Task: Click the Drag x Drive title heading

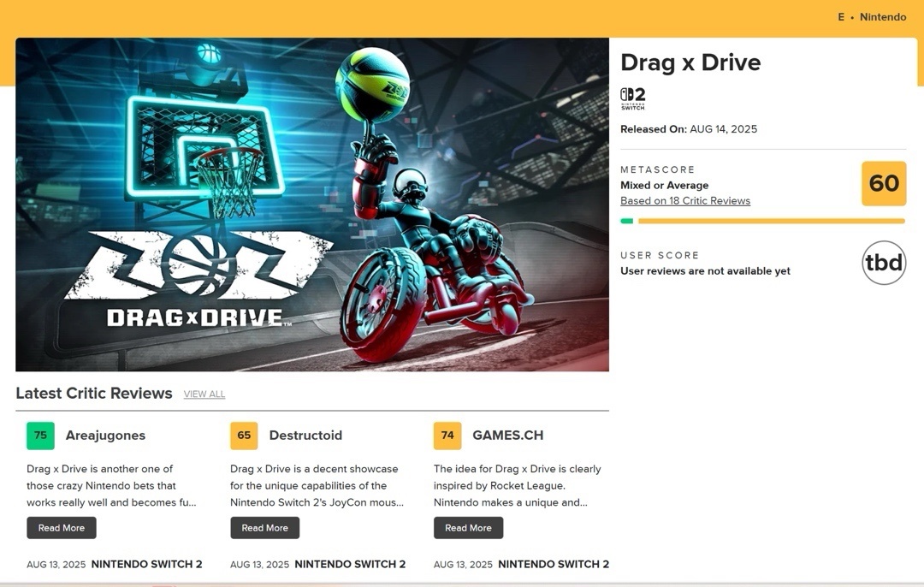Action: pyautogui.click(x=690, y=62)
